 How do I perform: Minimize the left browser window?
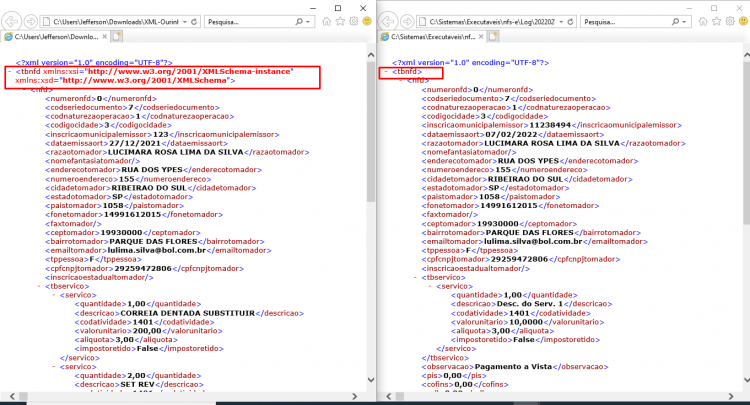click(313, 8)
